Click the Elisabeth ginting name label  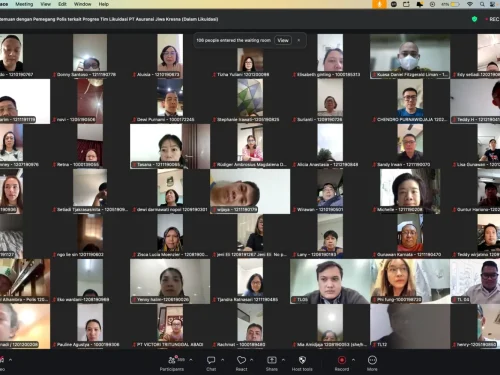pyautogui.click(x=326, y=75)
